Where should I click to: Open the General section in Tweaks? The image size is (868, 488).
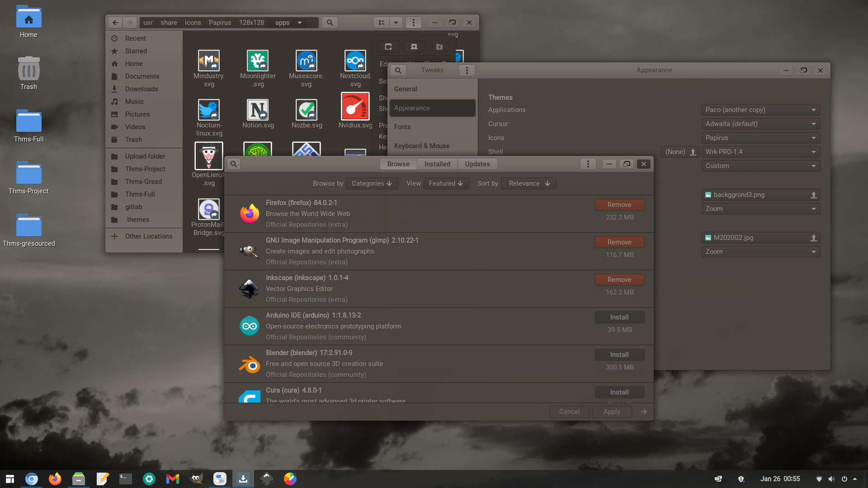(433, 89)
